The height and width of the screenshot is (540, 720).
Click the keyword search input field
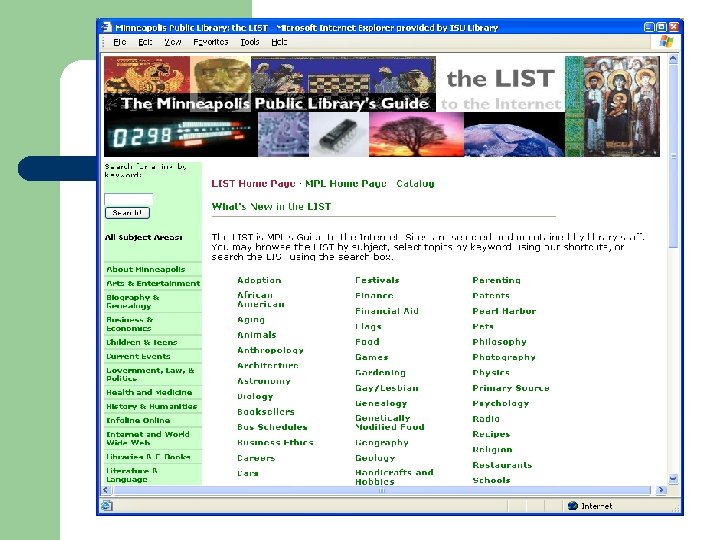pos(129,199)
